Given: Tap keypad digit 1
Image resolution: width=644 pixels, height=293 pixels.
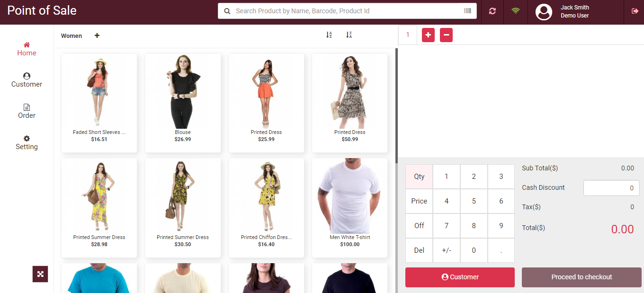Looking at the screenshot, I should [447, 177].
